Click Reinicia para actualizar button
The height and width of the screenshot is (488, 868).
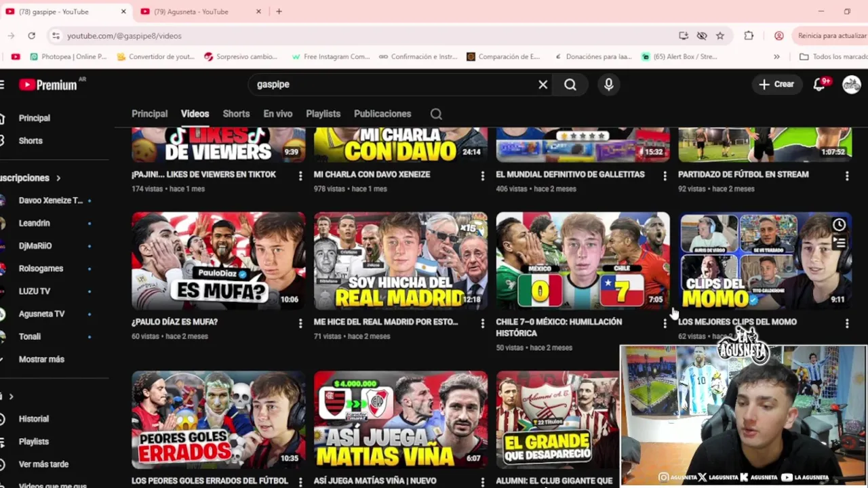831,36
